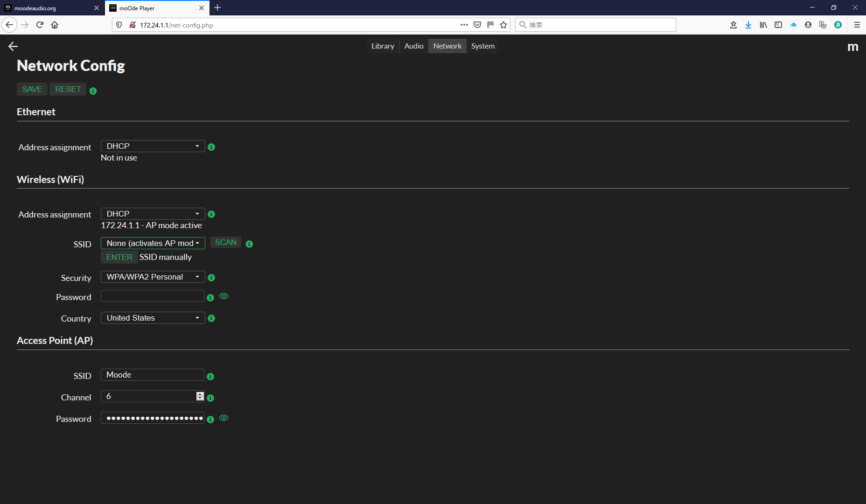Click the back arrow above Network Config
The image size is (866, 504).
pyautogui.click(x=13, y=46)
